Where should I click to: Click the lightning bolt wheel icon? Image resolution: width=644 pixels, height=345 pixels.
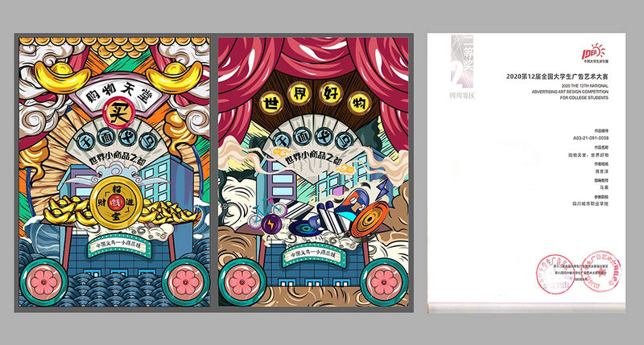click(x=270, y=224)
